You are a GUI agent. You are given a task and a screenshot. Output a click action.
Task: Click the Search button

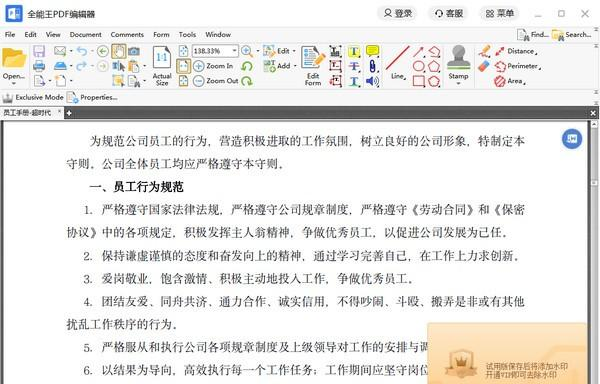click(x=572, y=35)
